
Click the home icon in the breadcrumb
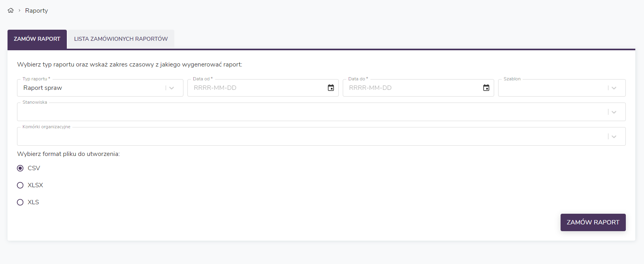point(11,11)
